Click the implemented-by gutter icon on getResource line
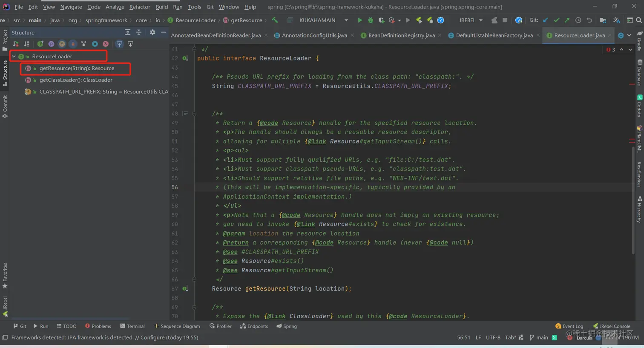 click(x=185, y=288)
